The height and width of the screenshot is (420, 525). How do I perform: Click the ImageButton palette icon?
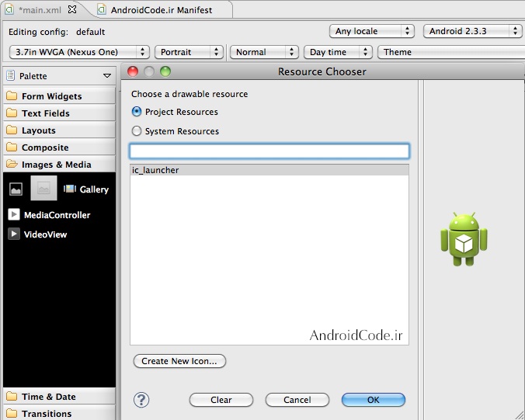click(43, 189)
